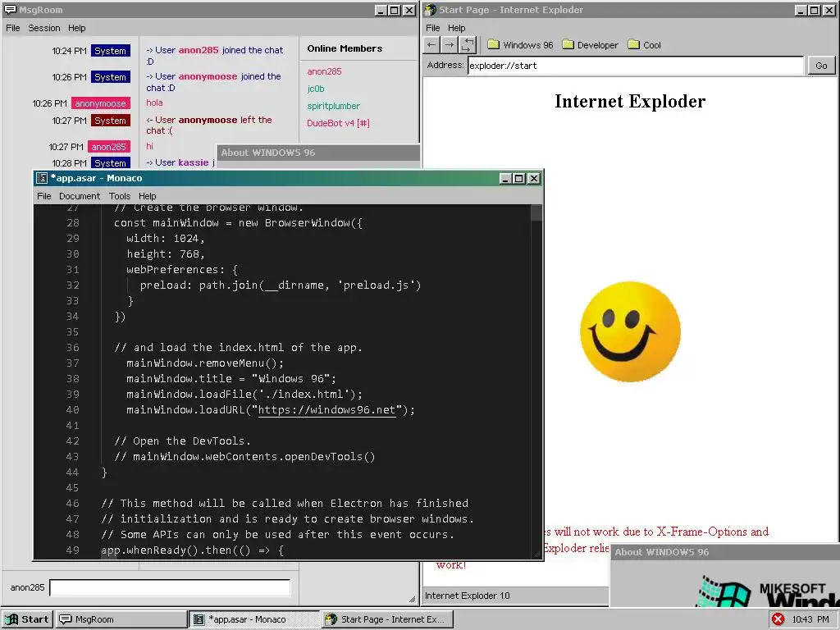Viewport: 840px width, 630px height.
Task: Open the Help menu in Internet Exploder
Action: (x=456, y=28)
